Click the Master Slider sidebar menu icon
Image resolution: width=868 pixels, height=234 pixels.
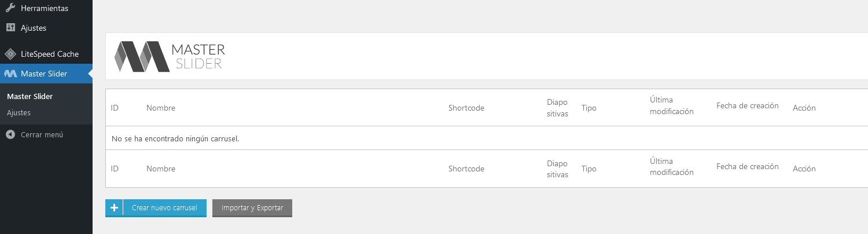click(x=10, y=74)
